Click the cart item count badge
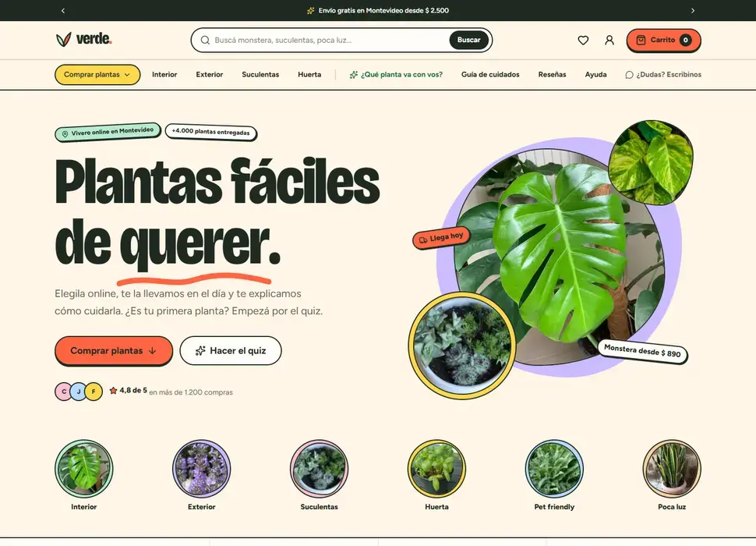Screen dimensions: 756x546 685,40
